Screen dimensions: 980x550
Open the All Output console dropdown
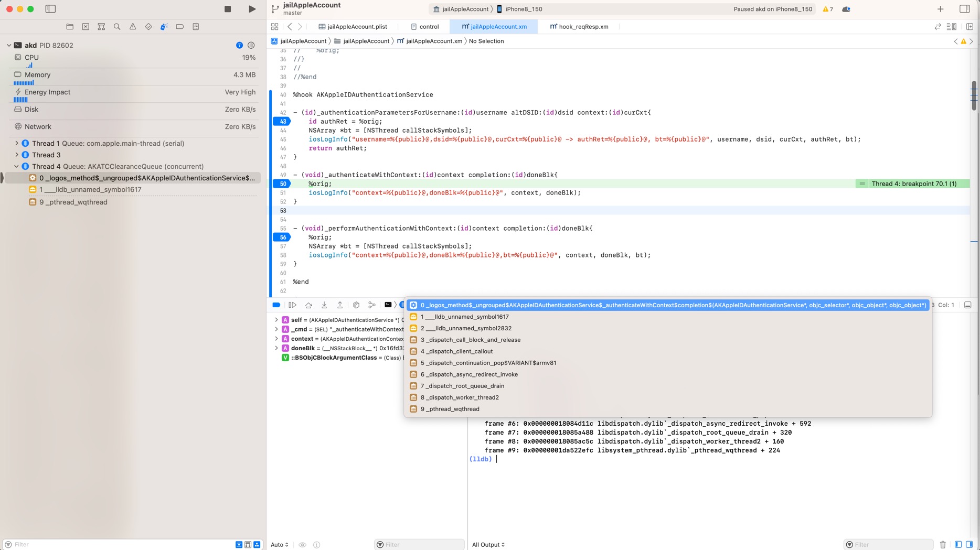(x=488, y=545)
